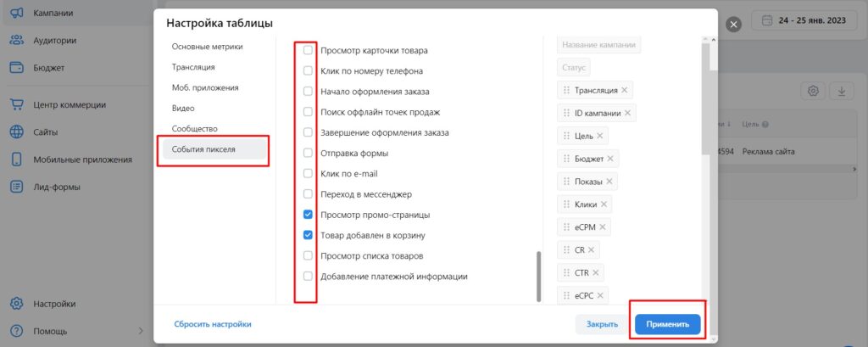Click the Центр коммерции cart icon
Viewport: 868px width, 347px height.
point(16,105)
